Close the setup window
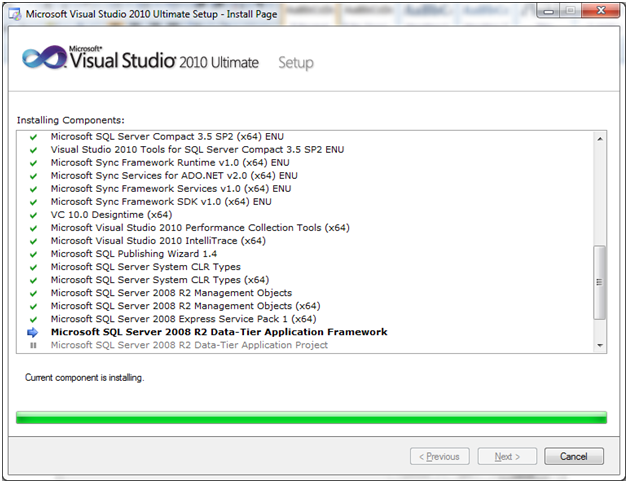628x483 pixels. pyautogui.click(x=601, y=11)
